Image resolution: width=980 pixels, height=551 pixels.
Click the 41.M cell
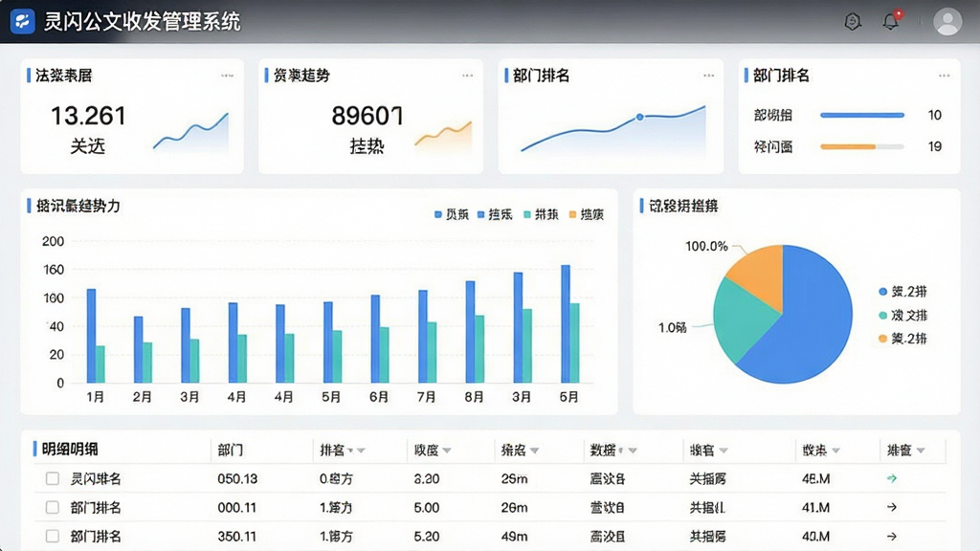[815, 508]
